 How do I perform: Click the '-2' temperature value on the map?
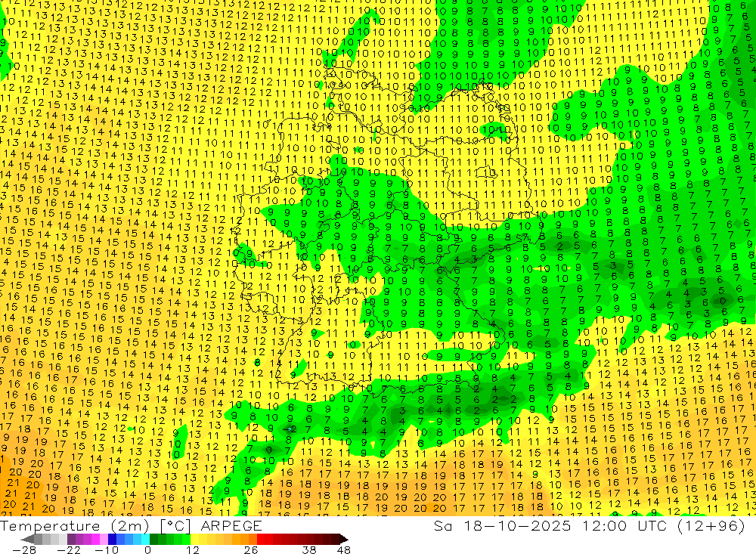(290, 429)
